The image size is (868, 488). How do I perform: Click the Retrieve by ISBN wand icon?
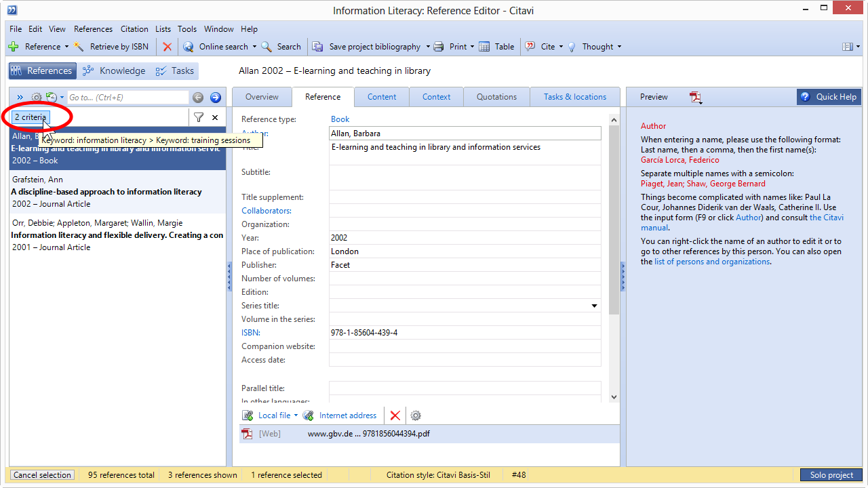(x=79, y=47)
